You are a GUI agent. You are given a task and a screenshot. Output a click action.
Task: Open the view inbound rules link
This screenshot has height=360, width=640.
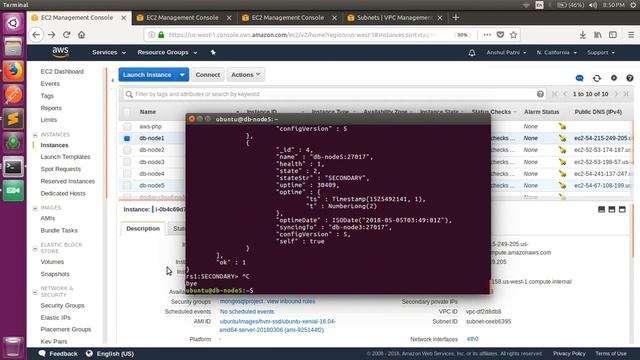pyautogui.click(x=291, y=301)
